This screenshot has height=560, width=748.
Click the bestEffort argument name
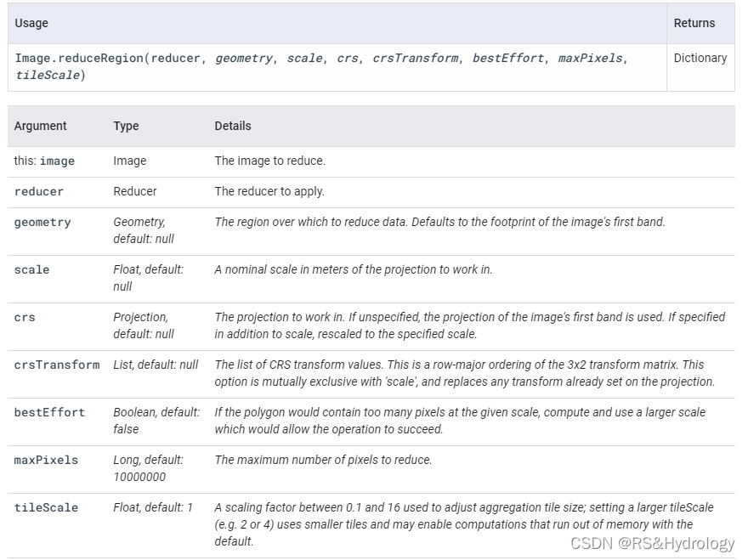click(49, 412)
